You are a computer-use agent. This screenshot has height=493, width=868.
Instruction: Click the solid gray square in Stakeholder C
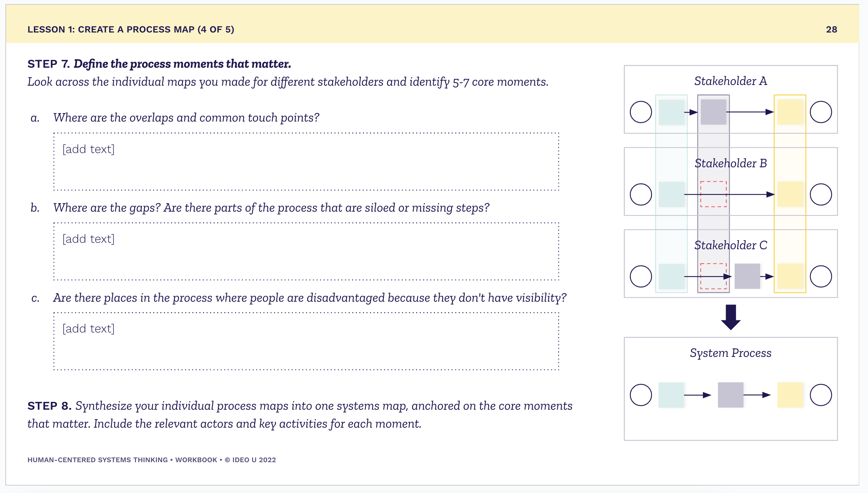(747, 276)
